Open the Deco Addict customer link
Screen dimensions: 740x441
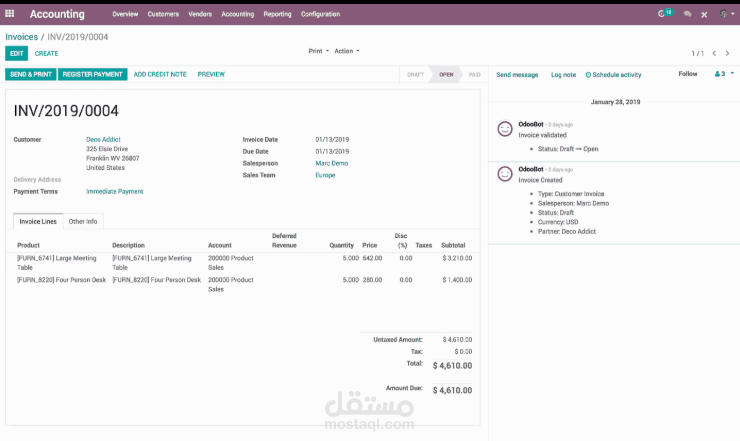click(x=103, y=139)
